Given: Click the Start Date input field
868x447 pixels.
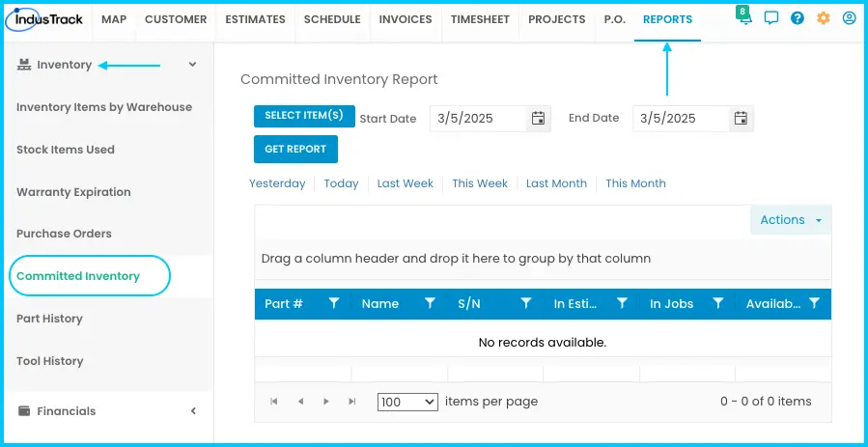Looking at the screenshot, I should point(478,119).
